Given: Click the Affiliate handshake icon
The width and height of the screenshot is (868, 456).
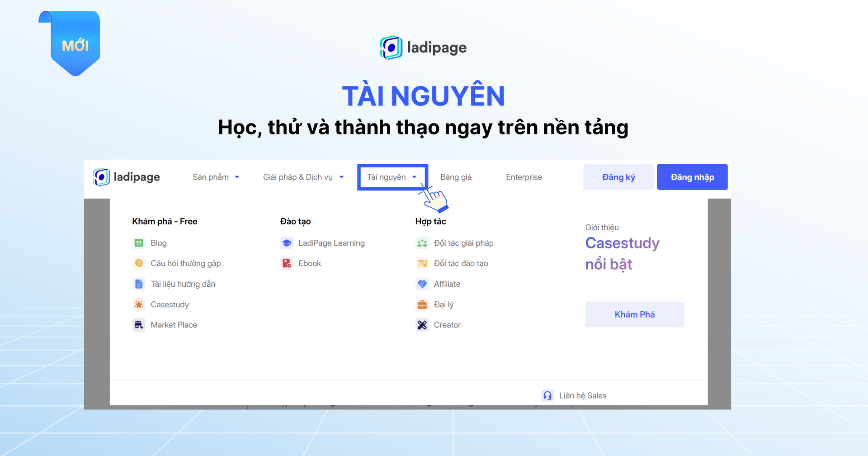Looking at the screenshot, I should pyautogui.click(x=422, y=284).
